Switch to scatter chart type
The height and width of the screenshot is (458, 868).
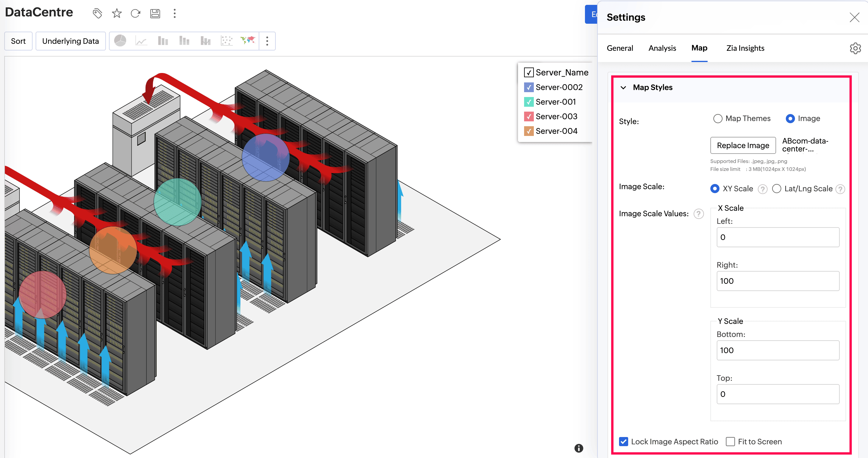point(227,41)
